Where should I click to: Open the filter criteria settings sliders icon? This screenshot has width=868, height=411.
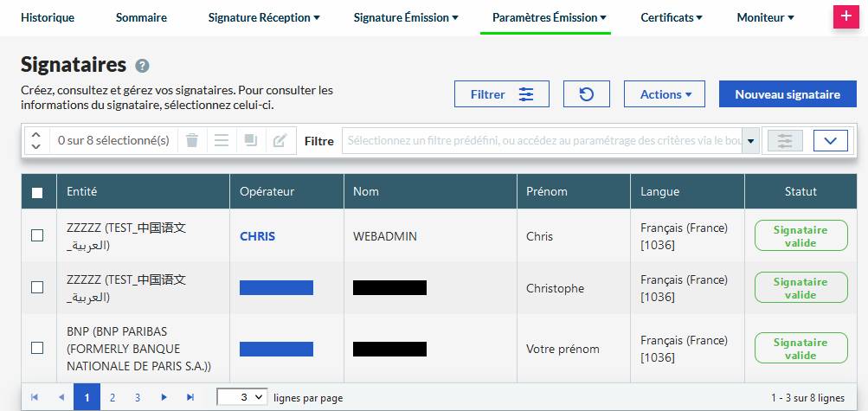point(785,140)
